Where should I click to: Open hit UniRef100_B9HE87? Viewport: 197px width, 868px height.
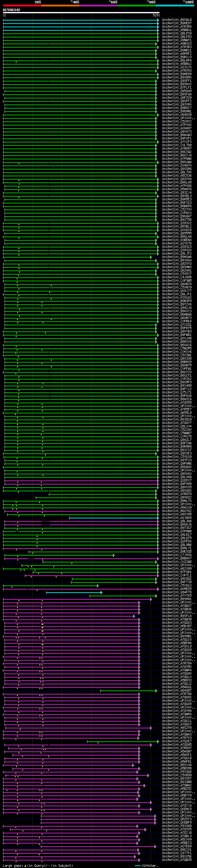coord(177,23)
